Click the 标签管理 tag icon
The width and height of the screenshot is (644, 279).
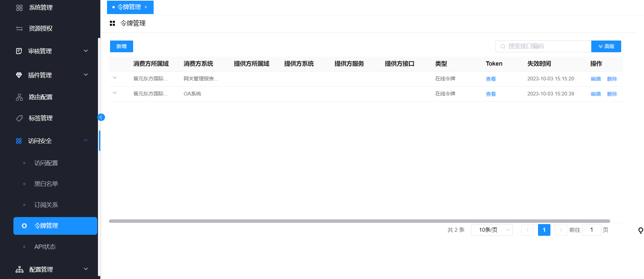[19, 118]
